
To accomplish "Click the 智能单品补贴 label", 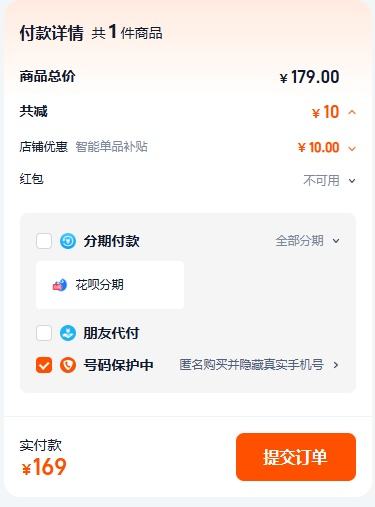I will pyautogui.click(x=112, y=146).
